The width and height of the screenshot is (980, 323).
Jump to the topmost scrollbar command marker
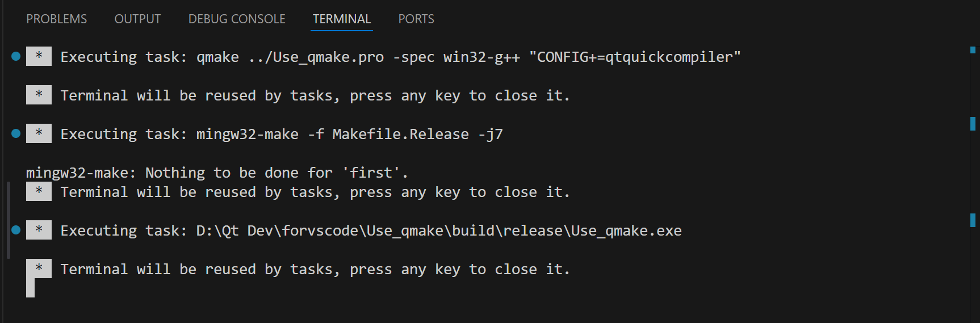pyautogui.click(x=973, y=50)
